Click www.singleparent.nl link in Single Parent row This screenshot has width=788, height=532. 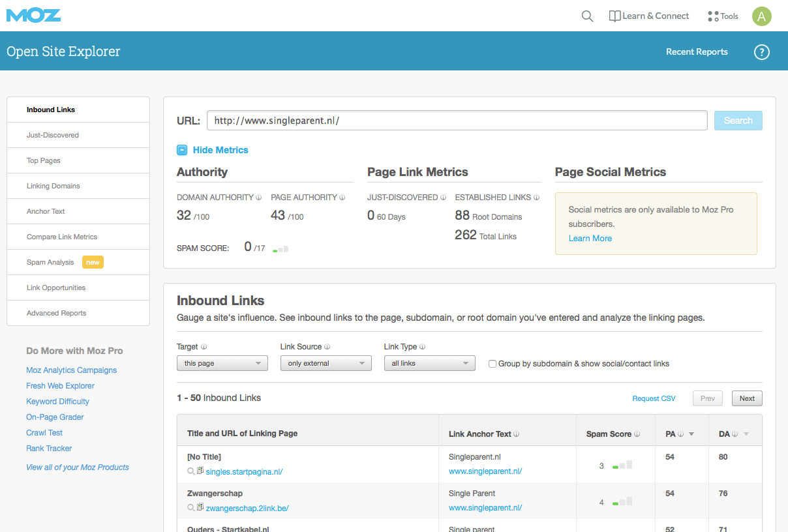(485, 508)
